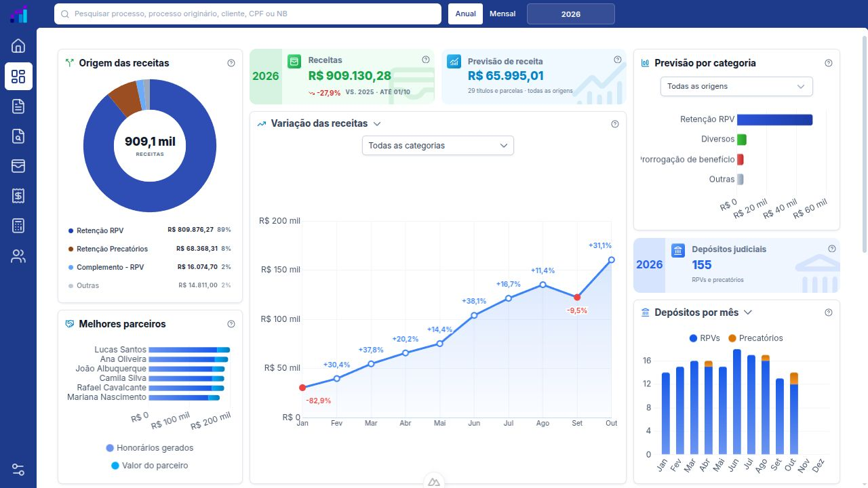The image size is (868, 488).
Task: Open the calculator sidebar icon
Action: click(x=18, y=226)
